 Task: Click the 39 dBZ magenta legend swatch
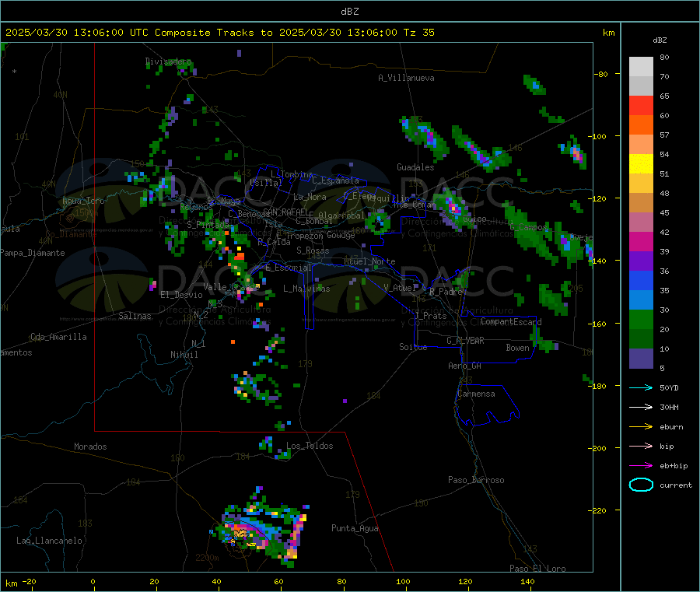click(641, 241)
